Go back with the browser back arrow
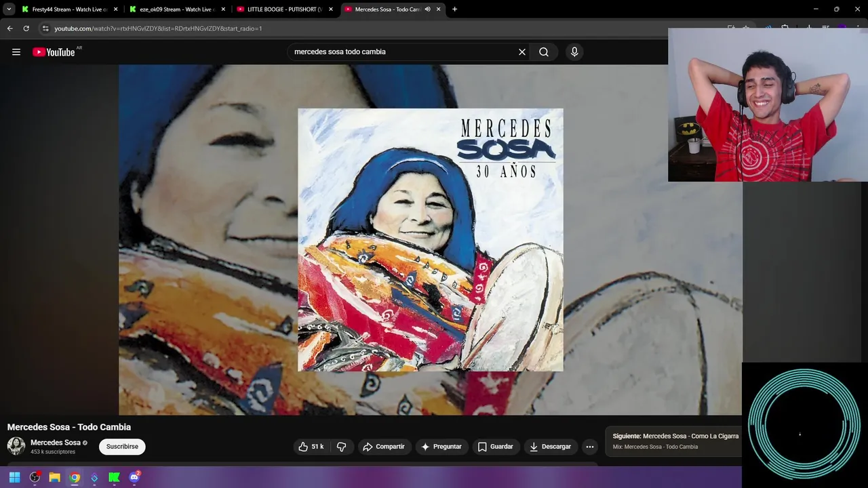This screenshot has height=488, width=868. [x=9, y=28]
